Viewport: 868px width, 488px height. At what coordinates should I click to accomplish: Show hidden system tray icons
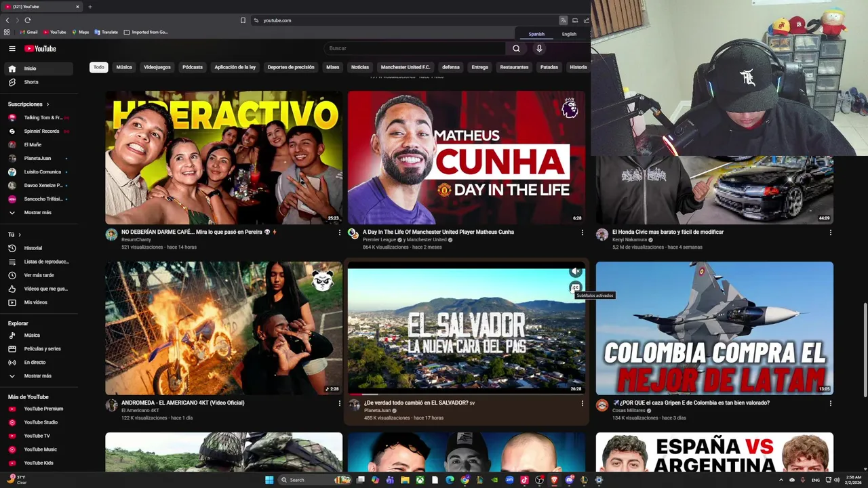point(781,480)
